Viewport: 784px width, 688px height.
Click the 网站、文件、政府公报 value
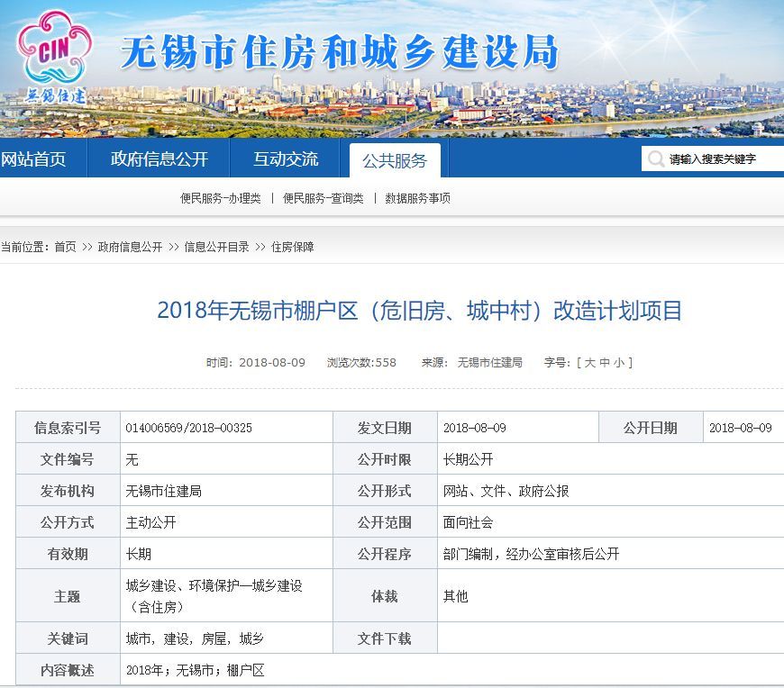506,491
